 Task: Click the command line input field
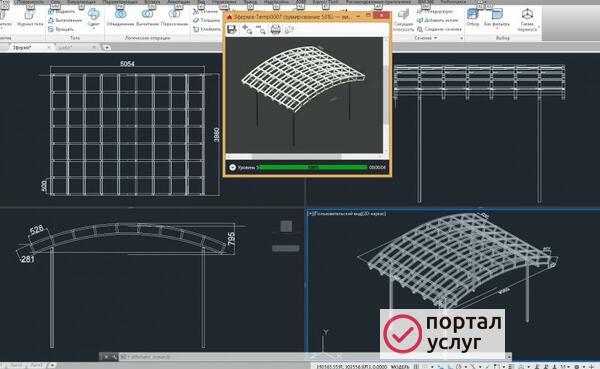point(314,357)
